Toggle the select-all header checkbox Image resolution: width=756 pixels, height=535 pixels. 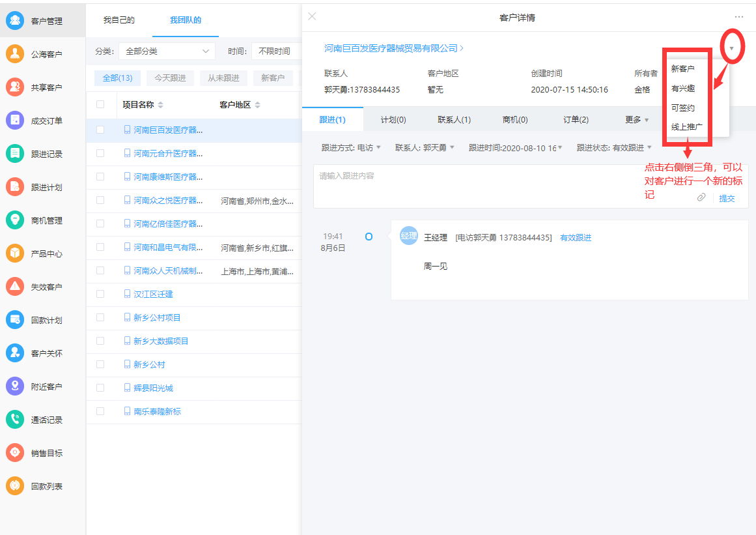click(100, 104)
